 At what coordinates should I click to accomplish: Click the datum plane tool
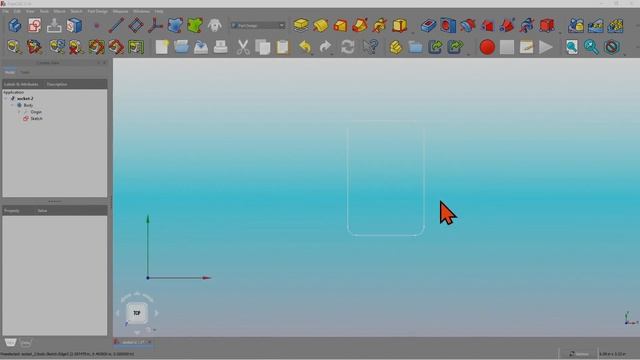pos(136,25)
